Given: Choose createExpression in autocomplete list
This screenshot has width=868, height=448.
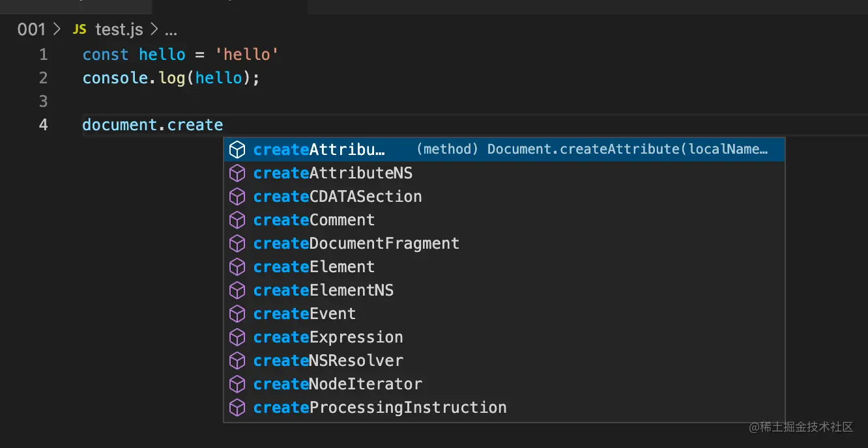Looking at the screenshot, I should coord(328,337).
